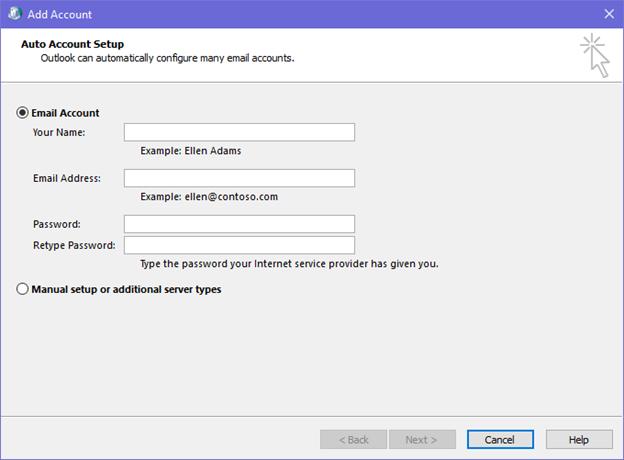Click the Next button
Image resolution: width=624 pixels, height=460 pixels.
pos(421,440)
